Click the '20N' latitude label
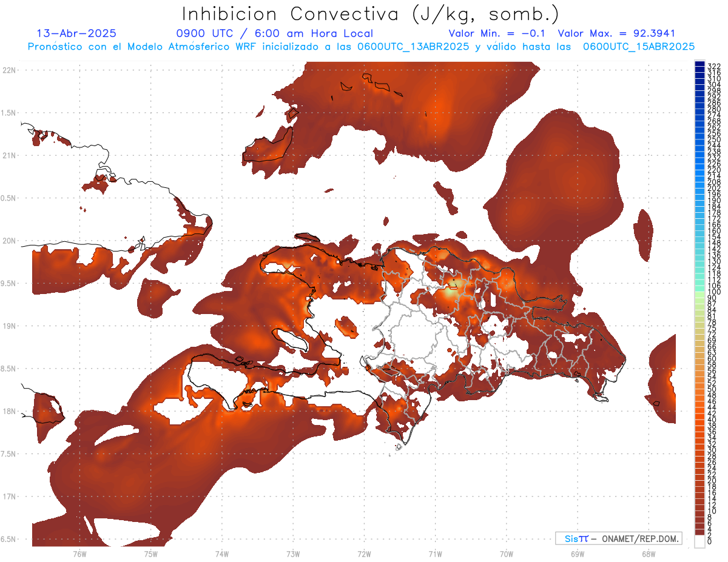The image size is (728, 562). coord(9,241)
